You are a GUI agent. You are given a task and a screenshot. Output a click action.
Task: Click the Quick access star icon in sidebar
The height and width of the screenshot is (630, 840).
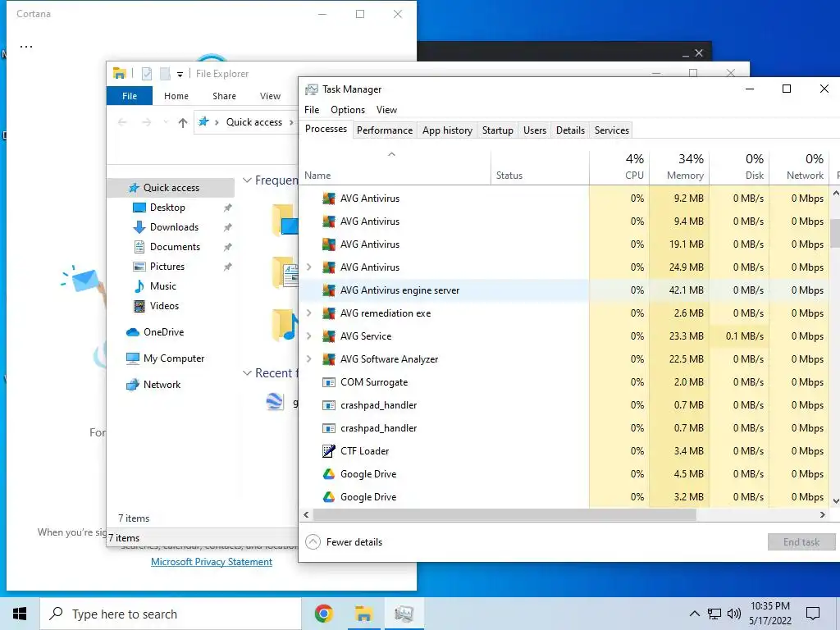click(134, 188)
